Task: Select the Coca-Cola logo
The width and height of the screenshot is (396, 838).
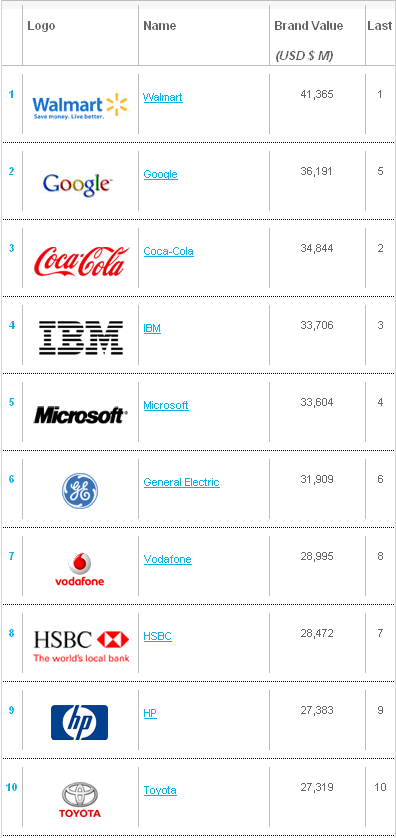Action: [x=81, y=261]
